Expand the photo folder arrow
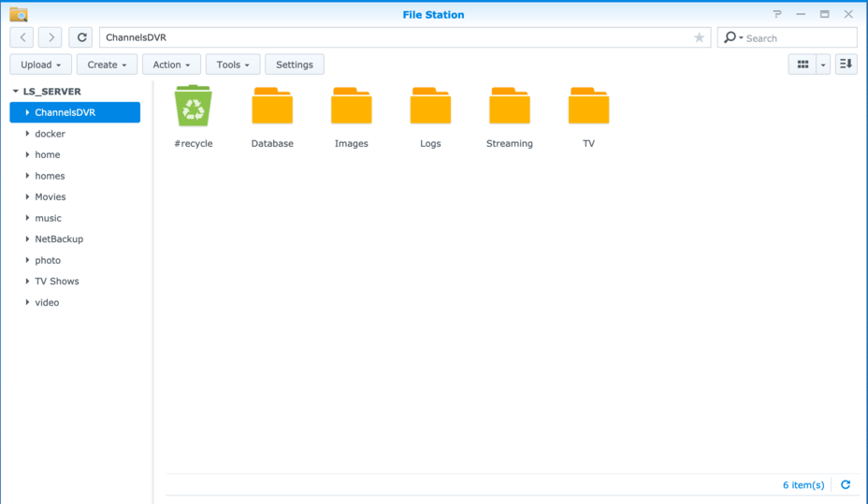The image size is (868, 504). [27, 260]
